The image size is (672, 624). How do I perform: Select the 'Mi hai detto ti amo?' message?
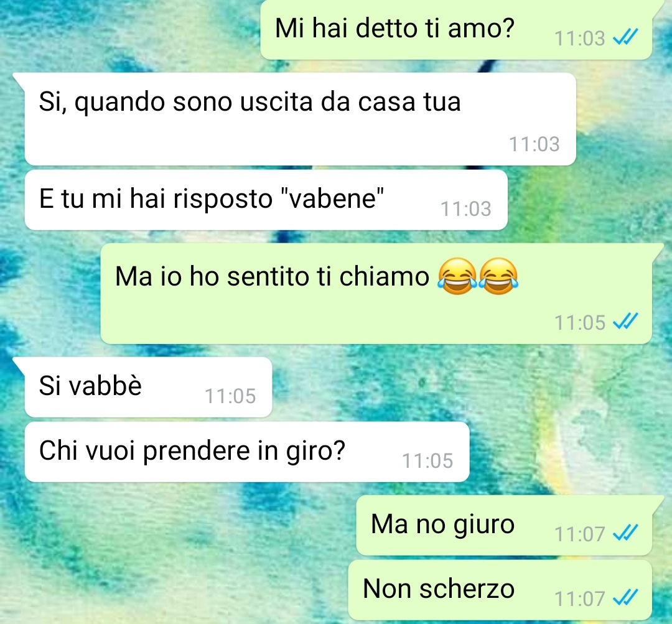456,30
